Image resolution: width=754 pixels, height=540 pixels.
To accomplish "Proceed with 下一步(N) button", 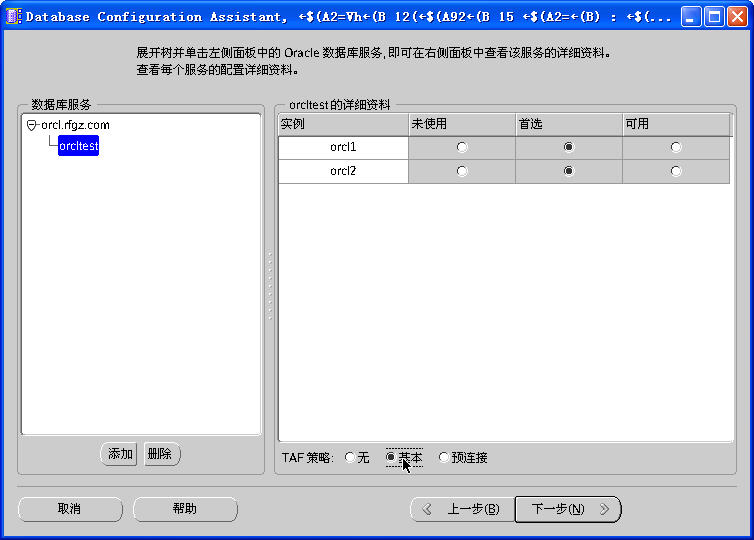I will tap(568, 509).
